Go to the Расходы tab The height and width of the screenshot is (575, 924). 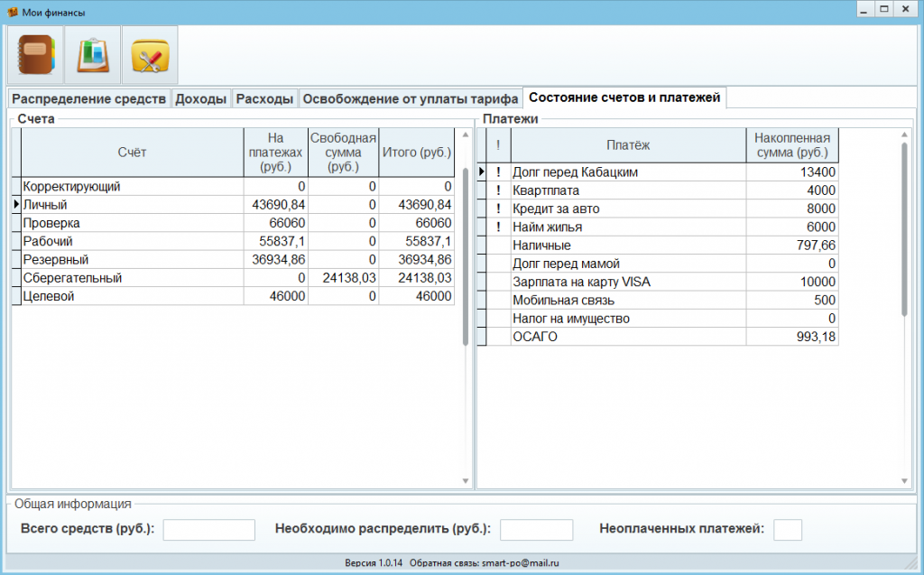[264, 98]
